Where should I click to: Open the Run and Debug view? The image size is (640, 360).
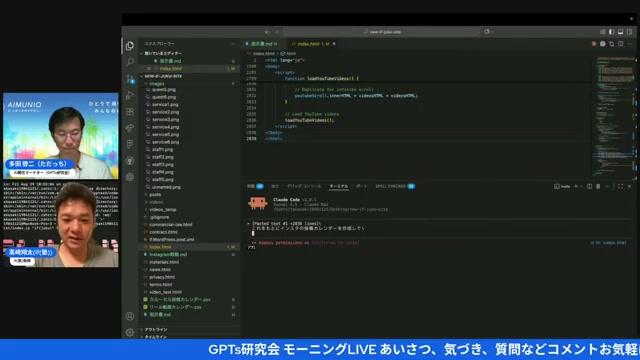130,95
